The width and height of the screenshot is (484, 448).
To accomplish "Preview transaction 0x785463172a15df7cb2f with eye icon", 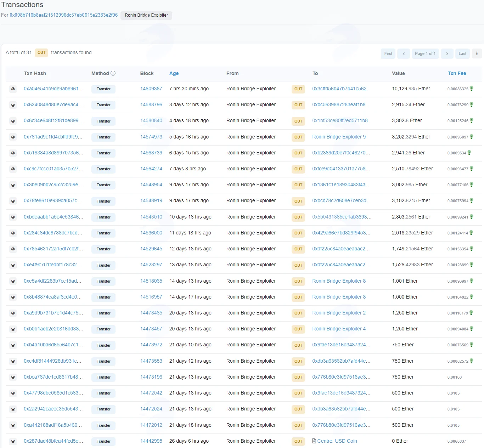I will coord(13,249).
